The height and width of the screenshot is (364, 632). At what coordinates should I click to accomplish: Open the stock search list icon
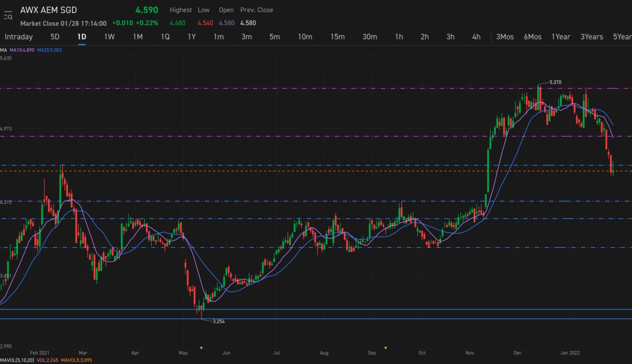click(8, 16)
